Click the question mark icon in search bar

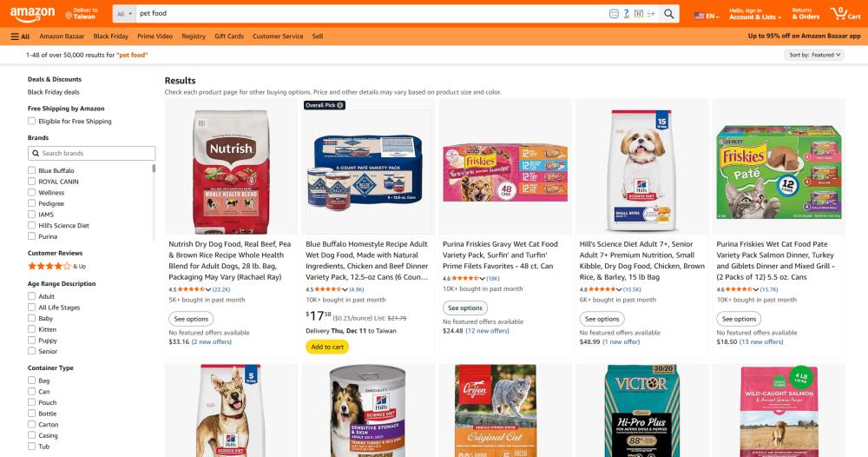coord(626,14)
